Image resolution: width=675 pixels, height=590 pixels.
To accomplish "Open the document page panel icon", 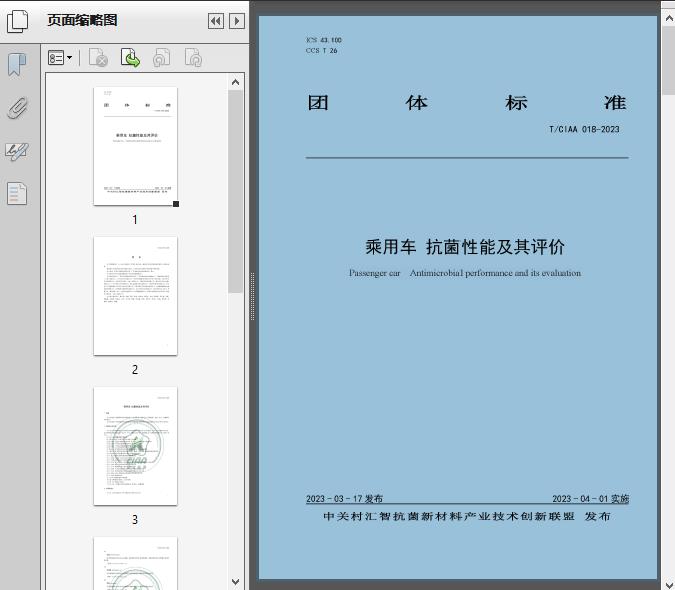I will pos(17,194).
